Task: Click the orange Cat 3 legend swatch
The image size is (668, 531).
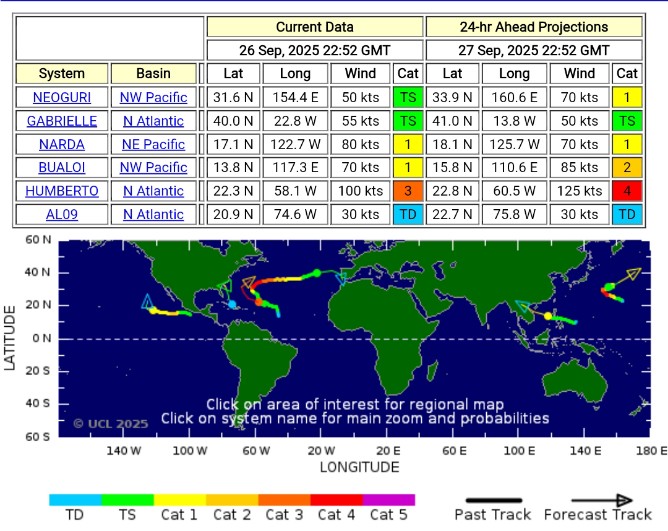Action: (285, 500)
